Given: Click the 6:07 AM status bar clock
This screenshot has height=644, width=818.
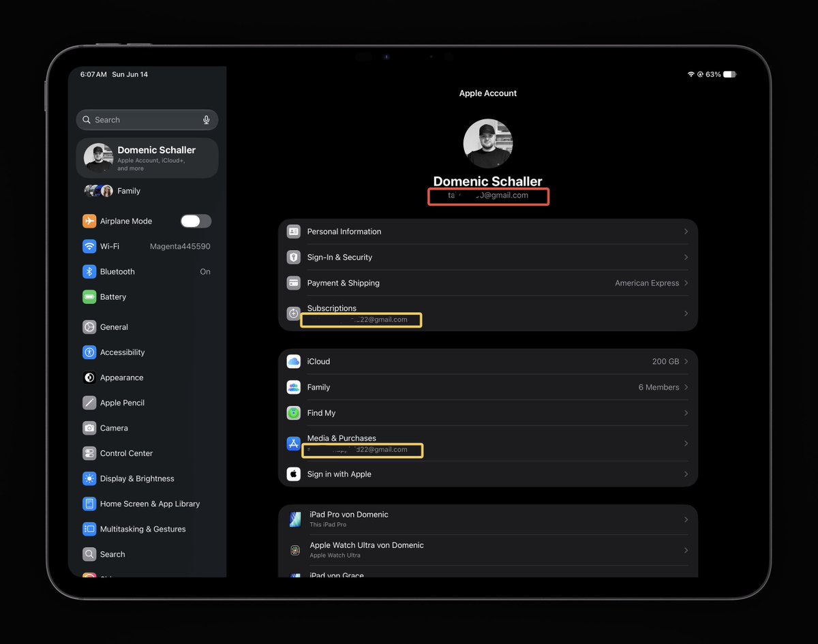Looking at the screenshot, I should click(x=93, y=74).
